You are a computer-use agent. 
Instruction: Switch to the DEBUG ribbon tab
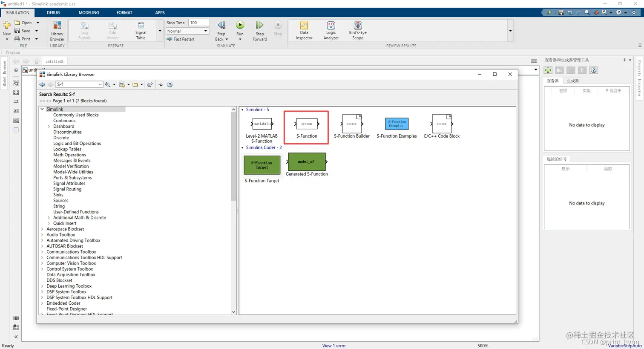click(53, 13)
